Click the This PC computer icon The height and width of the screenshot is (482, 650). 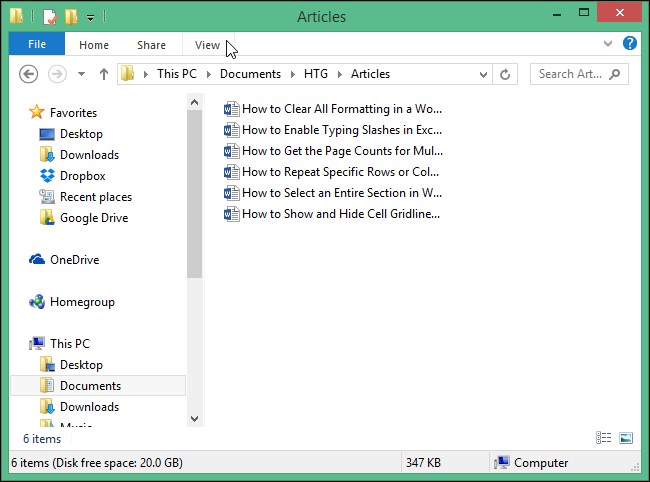[x=37, y=344]
